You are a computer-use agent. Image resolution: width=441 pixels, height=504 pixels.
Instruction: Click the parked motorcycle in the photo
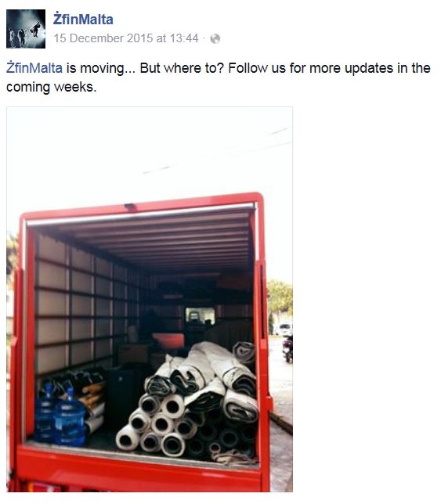coord(288,349)
